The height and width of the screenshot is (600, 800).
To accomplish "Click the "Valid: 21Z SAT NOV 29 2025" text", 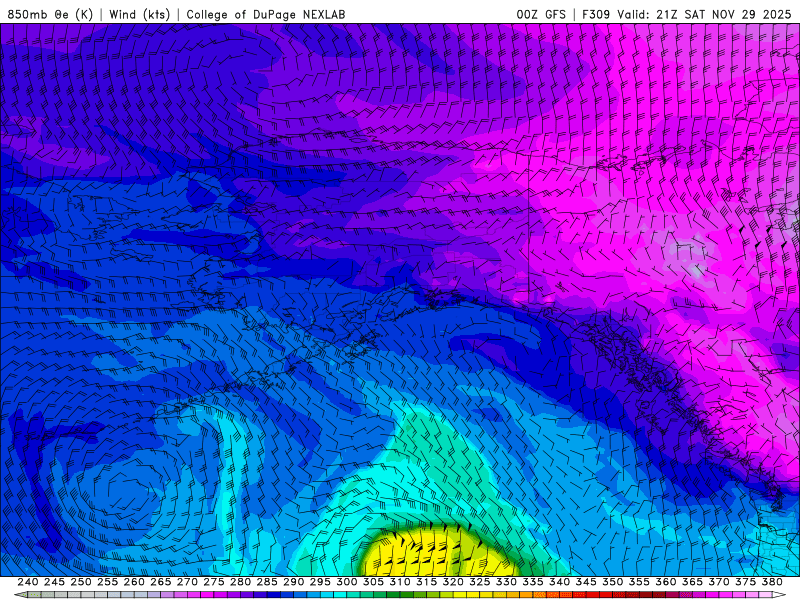I will pos(704,14).
